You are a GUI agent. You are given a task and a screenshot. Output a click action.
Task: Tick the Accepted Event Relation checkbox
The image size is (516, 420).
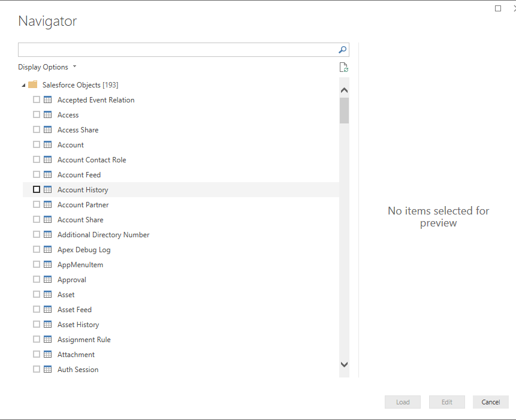pyautogui.click(x=37, y=100)
